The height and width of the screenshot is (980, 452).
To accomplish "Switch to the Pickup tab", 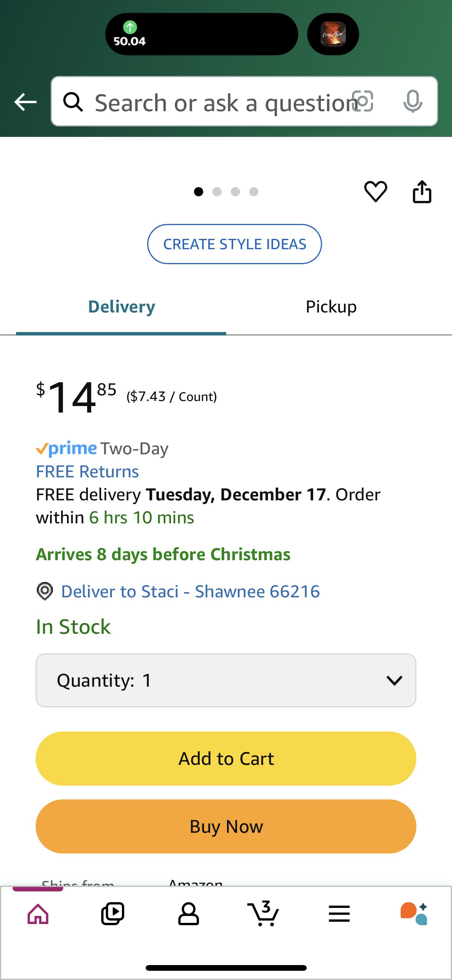I will 331,307.
